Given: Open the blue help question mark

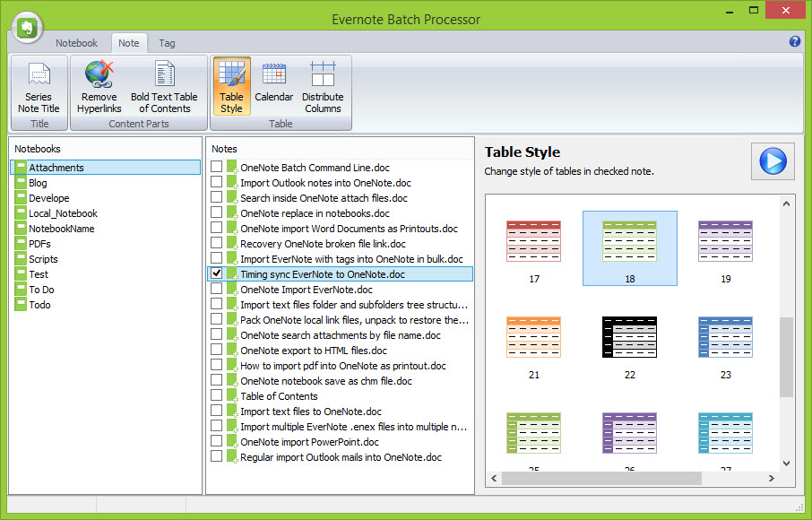Looking at the screenshot, I should pos(794,42).
